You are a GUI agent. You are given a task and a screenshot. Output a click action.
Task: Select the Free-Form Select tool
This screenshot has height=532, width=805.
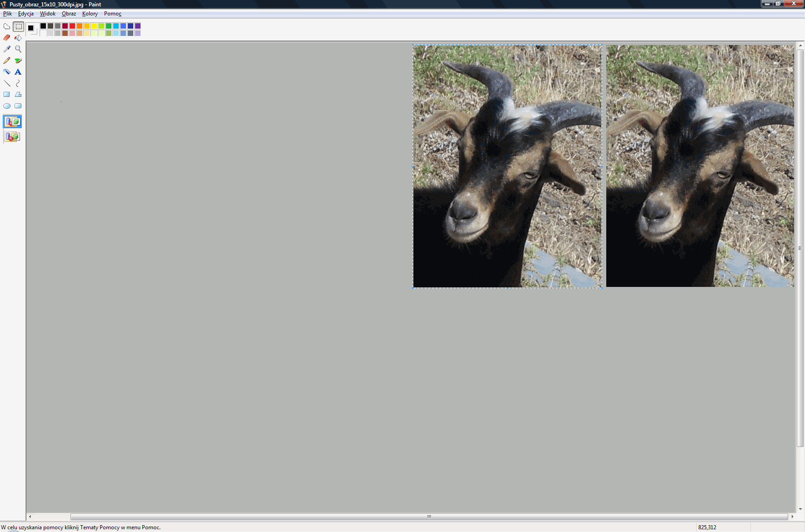coord(7,26)
